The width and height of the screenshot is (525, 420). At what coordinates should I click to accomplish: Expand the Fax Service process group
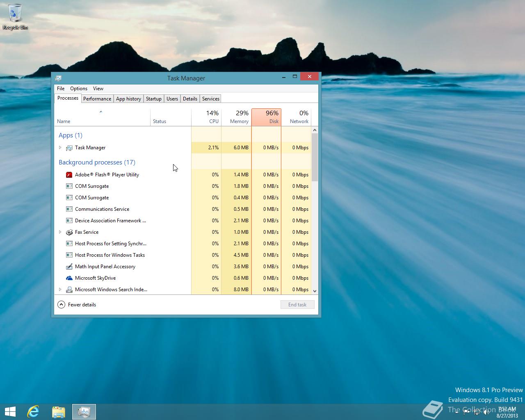click(60, 232)
